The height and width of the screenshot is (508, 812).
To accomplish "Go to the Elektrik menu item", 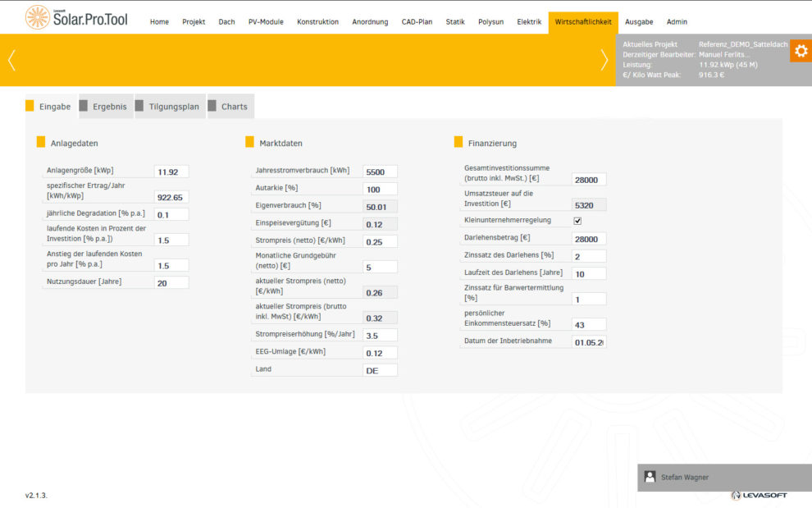I will (x=529, y=22).
